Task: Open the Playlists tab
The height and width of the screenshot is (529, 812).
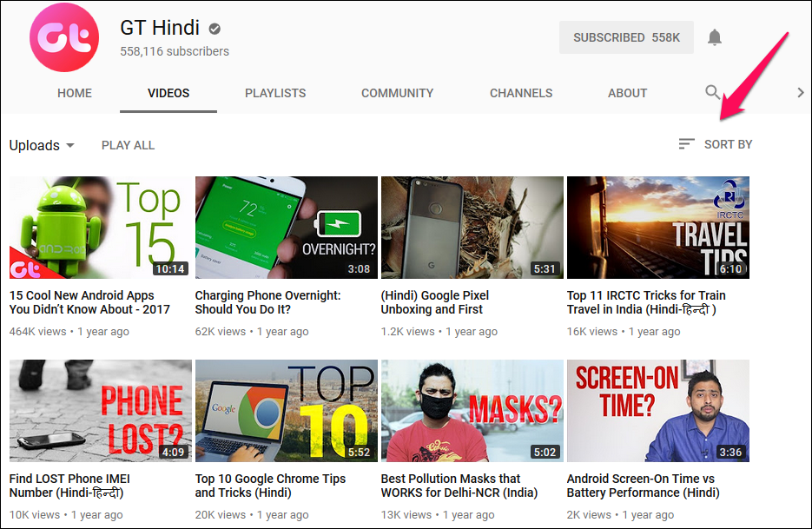Action: point(275,93)
